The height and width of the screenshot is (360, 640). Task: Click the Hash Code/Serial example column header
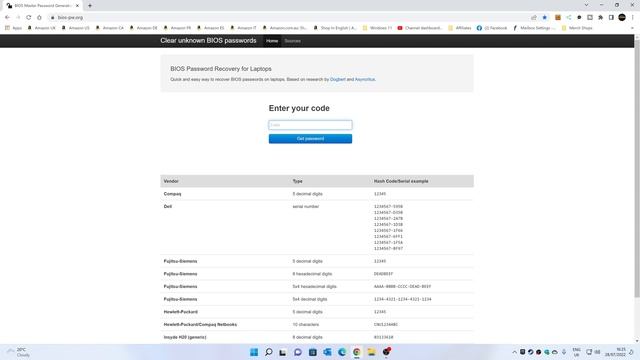tap(401, 181)
